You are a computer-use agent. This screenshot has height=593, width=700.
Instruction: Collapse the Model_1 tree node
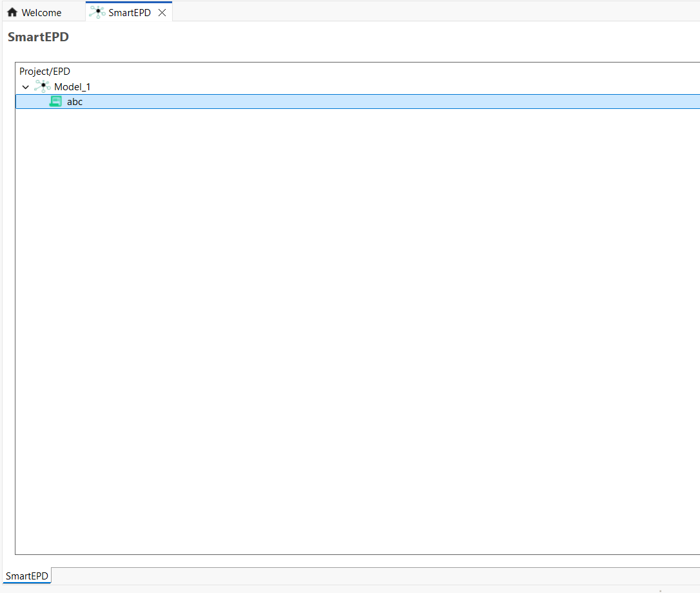pyautogui.click(x=25, y=87)
